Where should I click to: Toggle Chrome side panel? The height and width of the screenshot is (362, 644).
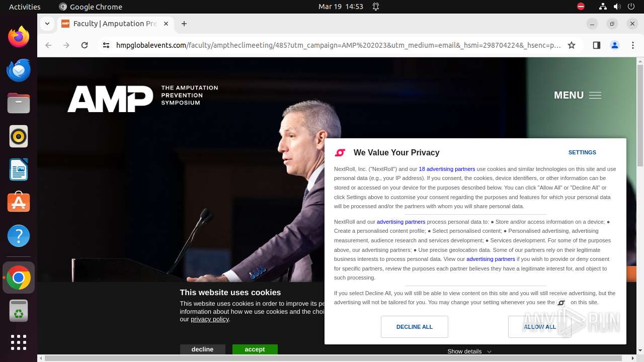click(597, 45)
